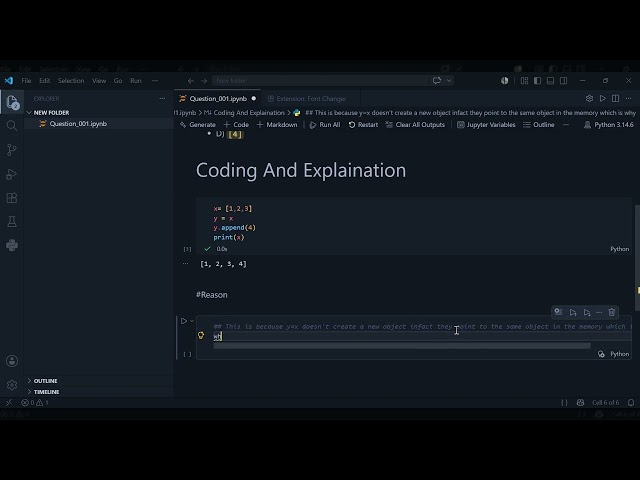
Task: Open the Extensions view
Action: (x=12, y=198)
